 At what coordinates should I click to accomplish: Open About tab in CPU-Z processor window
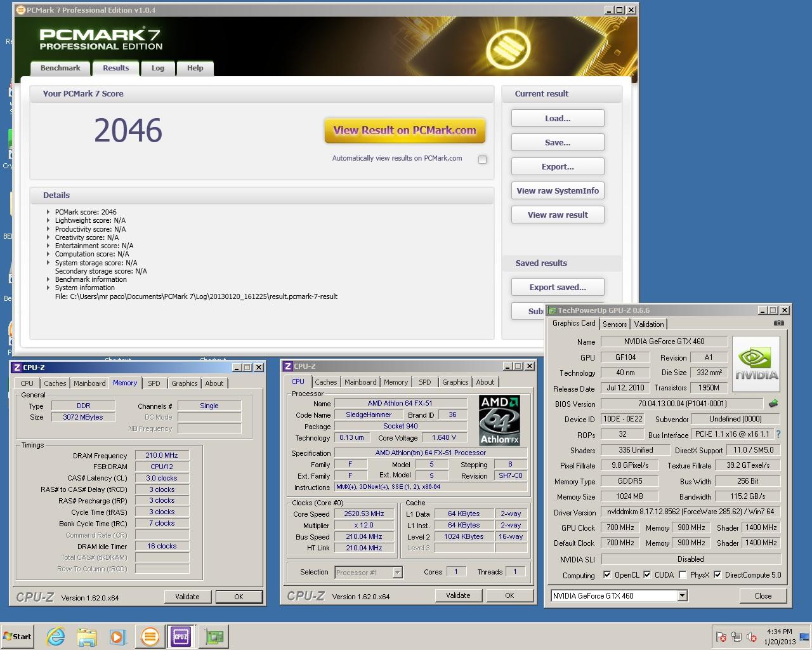(x=485, y=382)
